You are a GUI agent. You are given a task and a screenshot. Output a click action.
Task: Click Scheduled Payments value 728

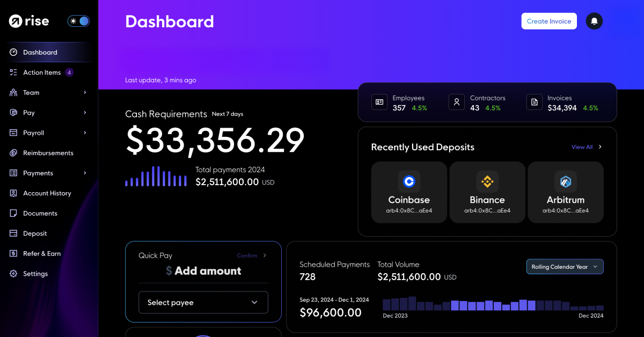[x=308, y=277]
